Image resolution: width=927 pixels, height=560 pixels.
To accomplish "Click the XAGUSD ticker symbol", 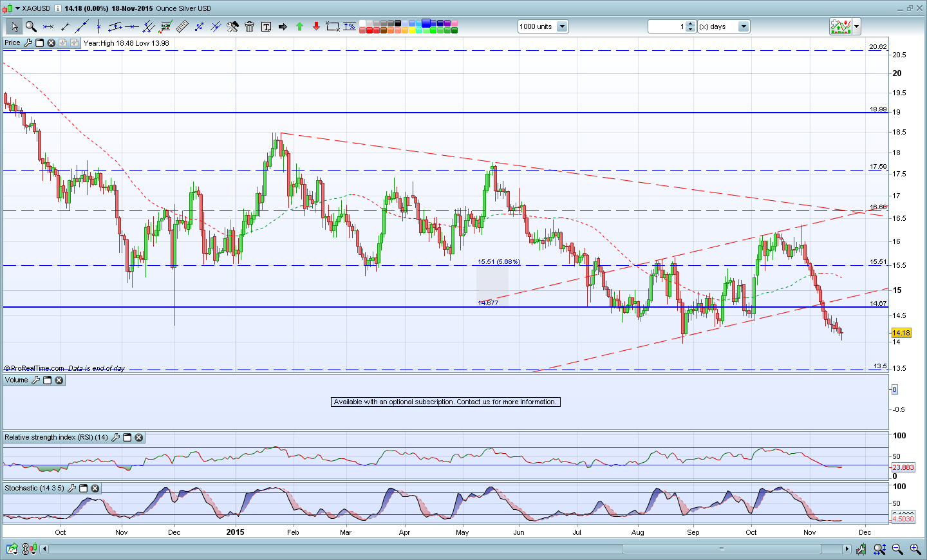I will (x=36, y=8).
